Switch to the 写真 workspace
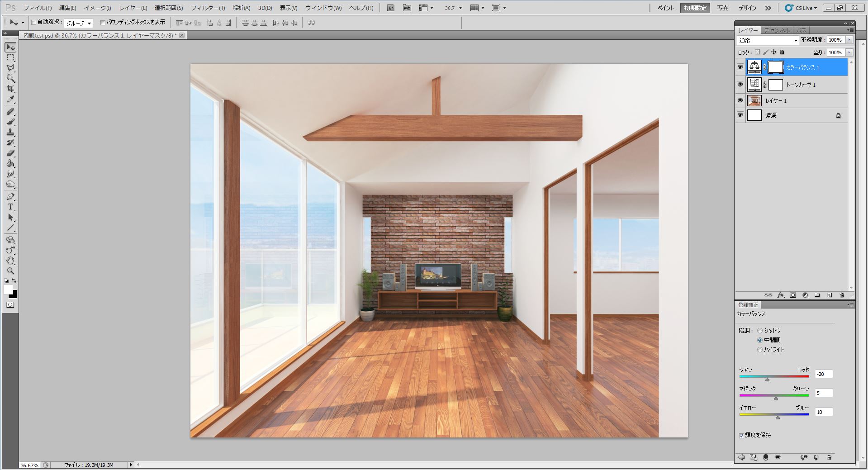This screenshot has height=470, width=868. coord(723,8)
